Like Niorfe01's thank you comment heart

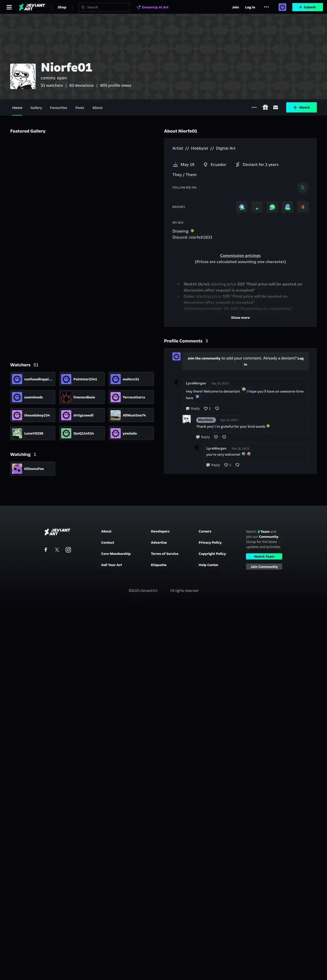point(216,437)
